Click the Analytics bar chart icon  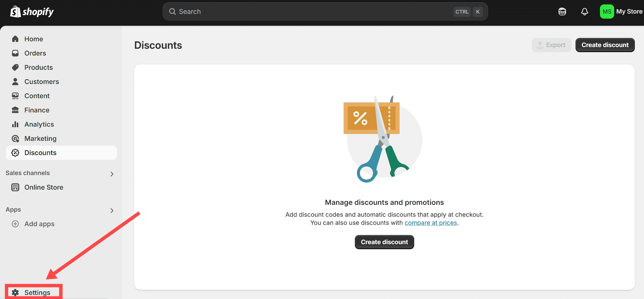15,124
